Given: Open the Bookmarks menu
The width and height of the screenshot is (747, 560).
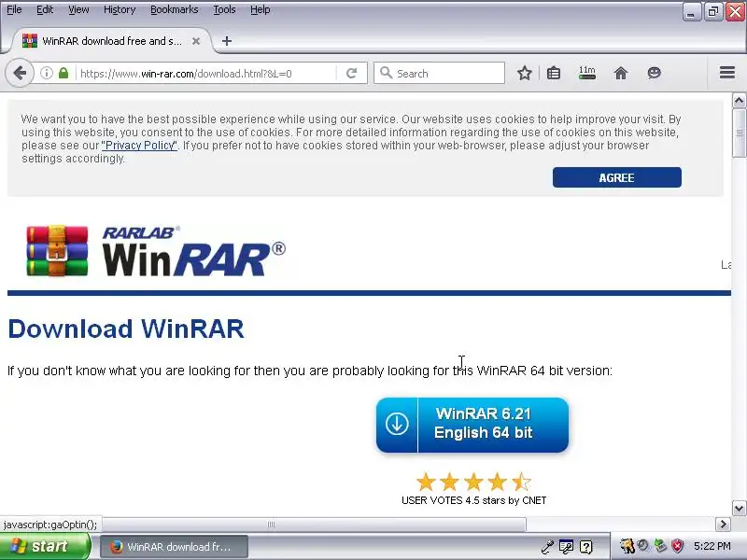Looking at the screenshot, I should coord(175,9).
